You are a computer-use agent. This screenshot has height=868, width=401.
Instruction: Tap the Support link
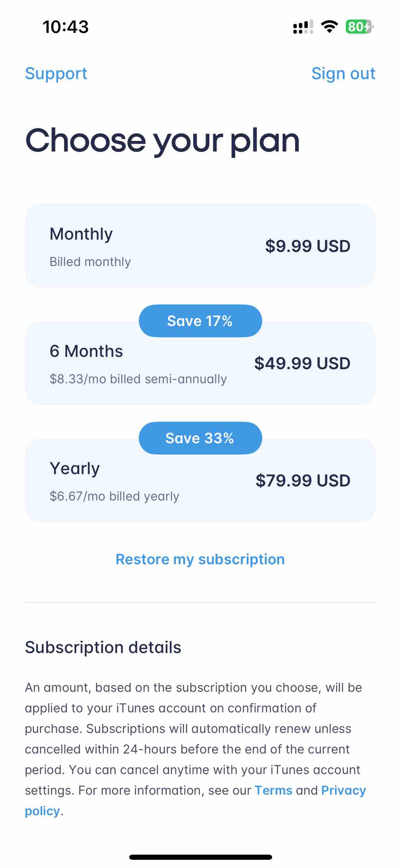[56, 74]
